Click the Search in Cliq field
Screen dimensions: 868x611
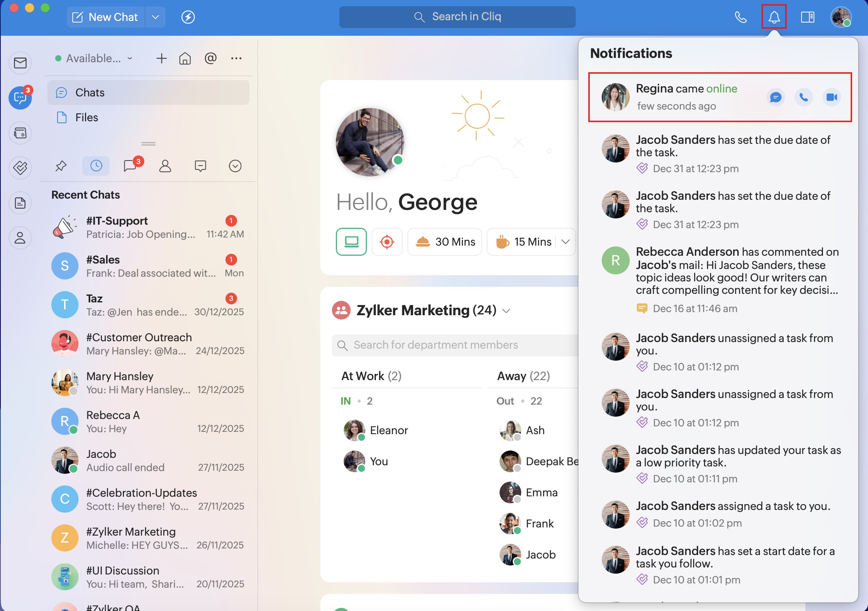click(457, 17)
